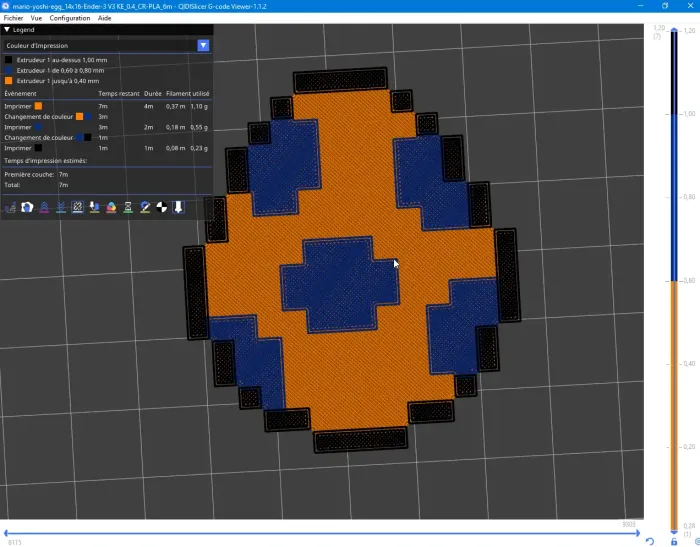
Task: Toggle tool changes visibility icon
Action: [x=94, y=207]
